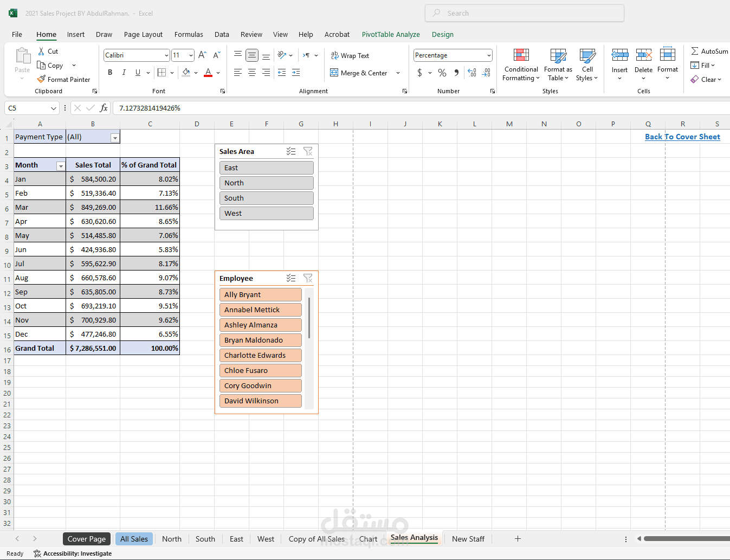Image resolution: width=730 pixels, height=560 pixels.
Task: Click the Format Painter brush icon
Action: 41,79
